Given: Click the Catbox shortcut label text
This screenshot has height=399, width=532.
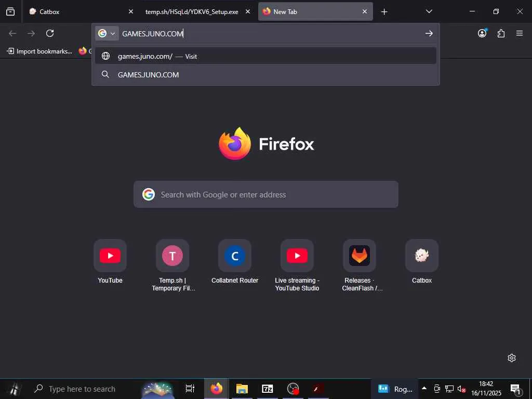Looking at the screenshot, I should [422, 280].
